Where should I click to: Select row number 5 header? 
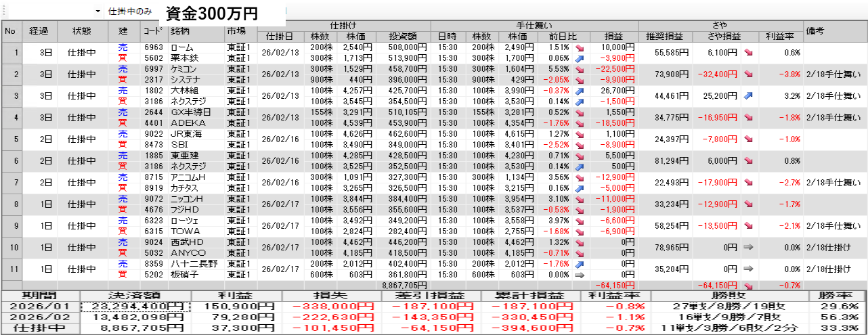click(12, 139)
